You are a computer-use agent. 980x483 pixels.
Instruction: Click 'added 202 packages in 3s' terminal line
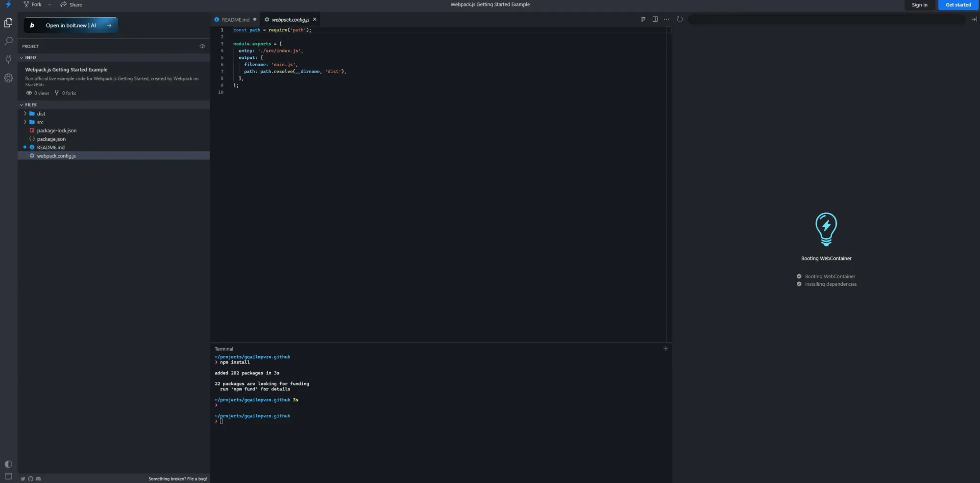pos(247,373)
